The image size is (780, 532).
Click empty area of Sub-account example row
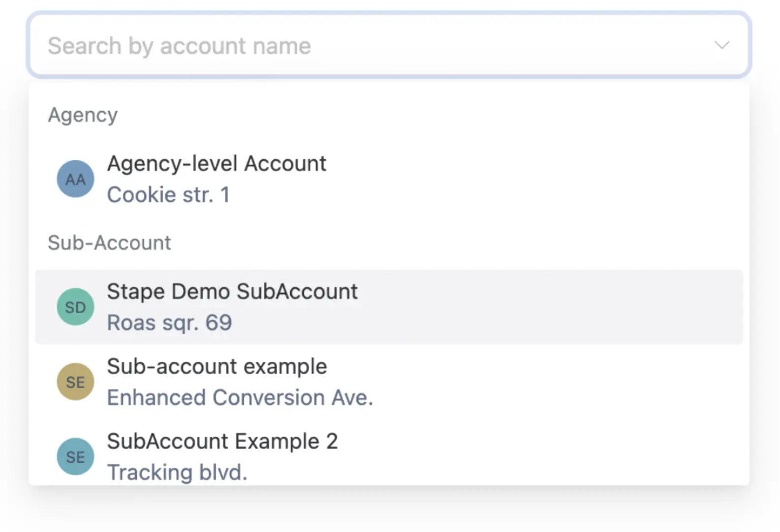541,382
